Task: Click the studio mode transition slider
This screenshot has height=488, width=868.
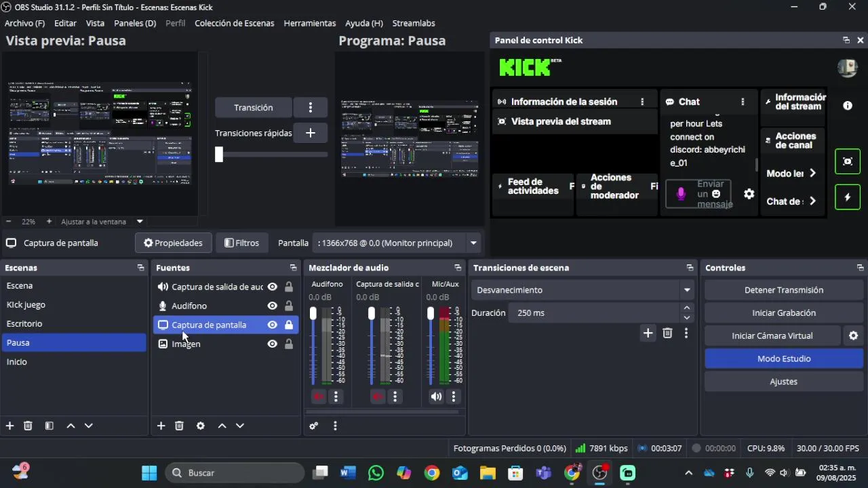Action: pos(219,155)
